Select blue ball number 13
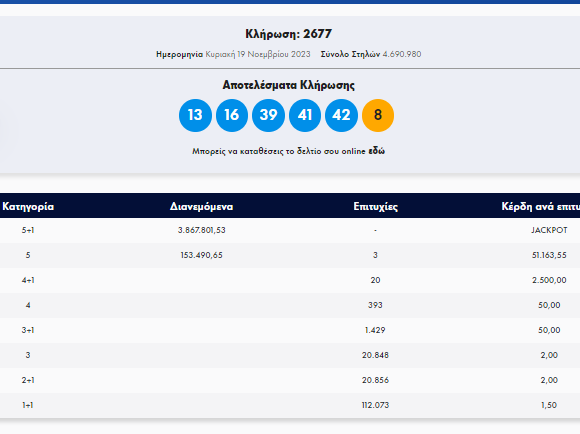 tap(195, 115)
